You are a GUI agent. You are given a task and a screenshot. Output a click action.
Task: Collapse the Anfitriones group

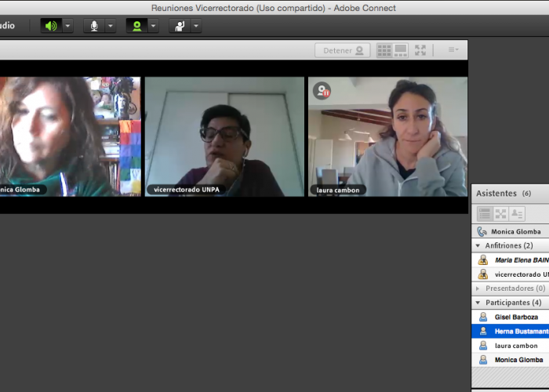[478, 246]
